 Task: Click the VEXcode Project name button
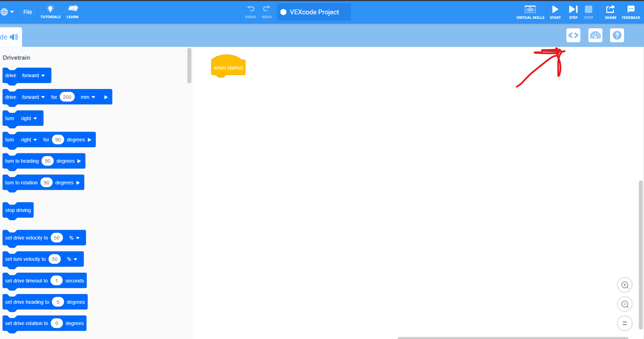314,12
